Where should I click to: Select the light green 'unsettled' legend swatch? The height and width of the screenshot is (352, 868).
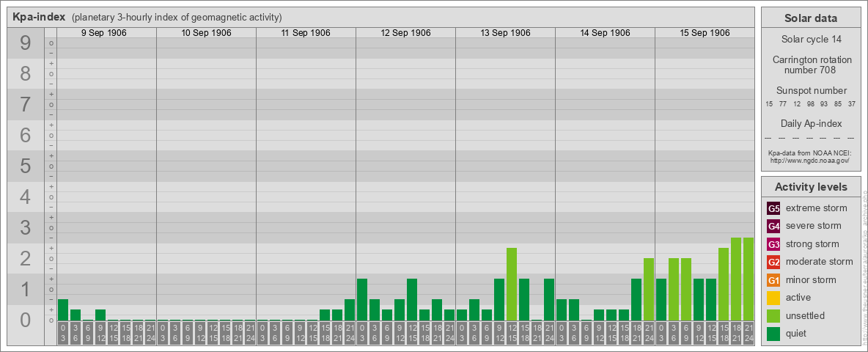coord(773,316)
